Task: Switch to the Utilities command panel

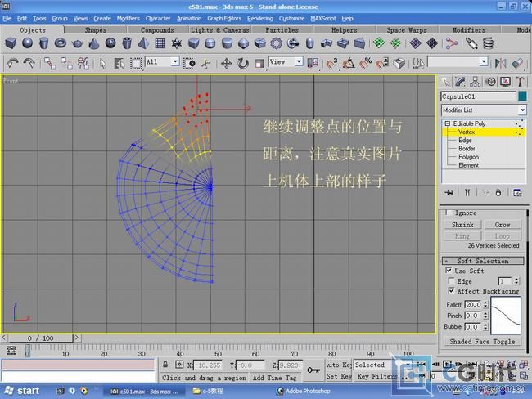Action: [520, 82]
